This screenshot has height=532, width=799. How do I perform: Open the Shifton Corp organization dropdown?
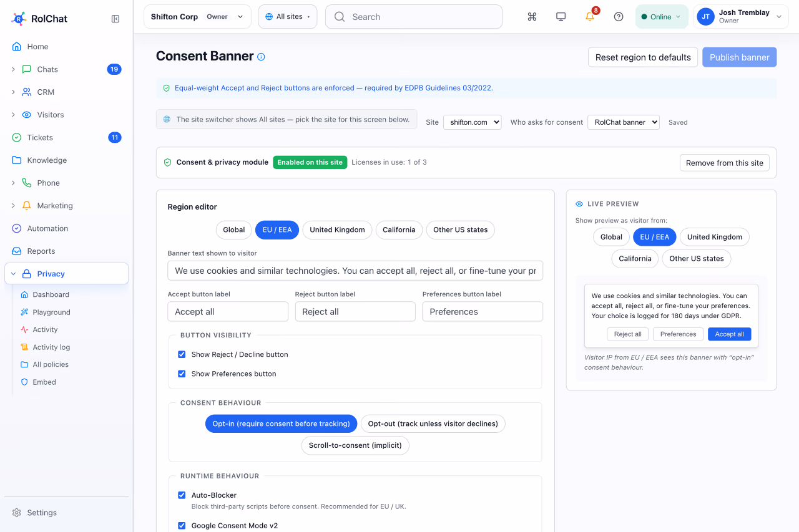click(x=197, y=17)
